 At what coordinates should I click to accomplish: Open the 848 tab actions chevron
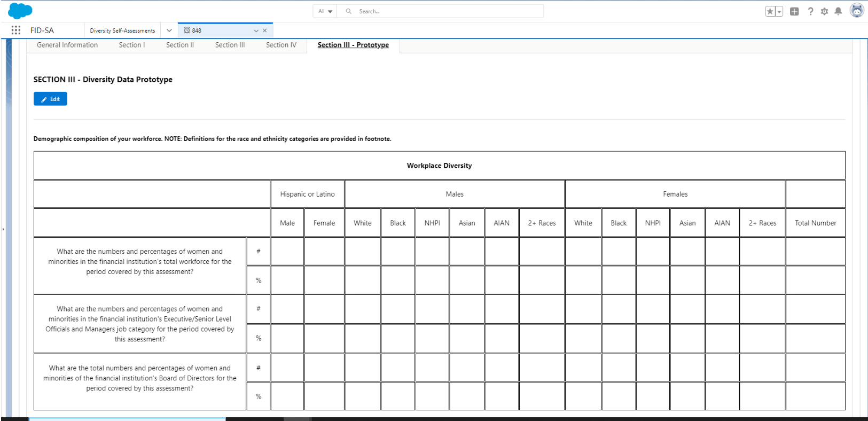tap(256, 31)
